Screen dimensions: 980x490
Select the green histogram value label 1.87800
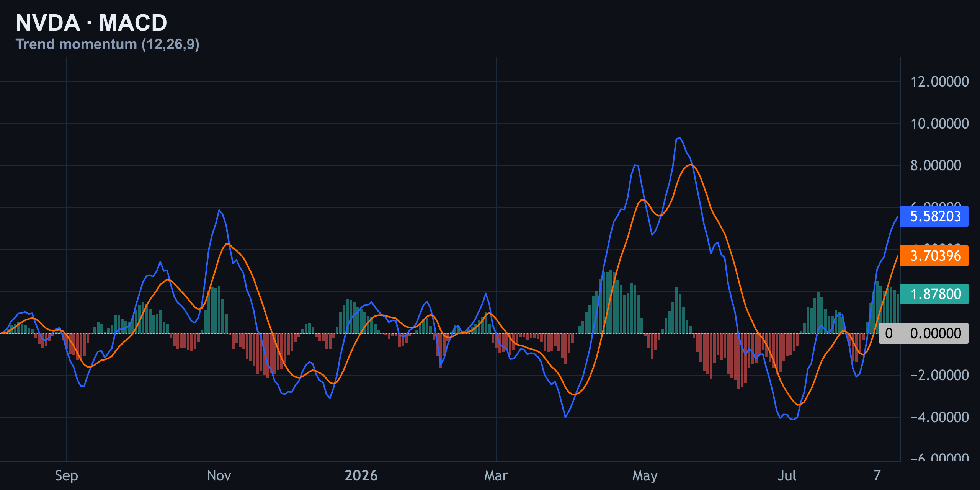[x=934, y=294]
